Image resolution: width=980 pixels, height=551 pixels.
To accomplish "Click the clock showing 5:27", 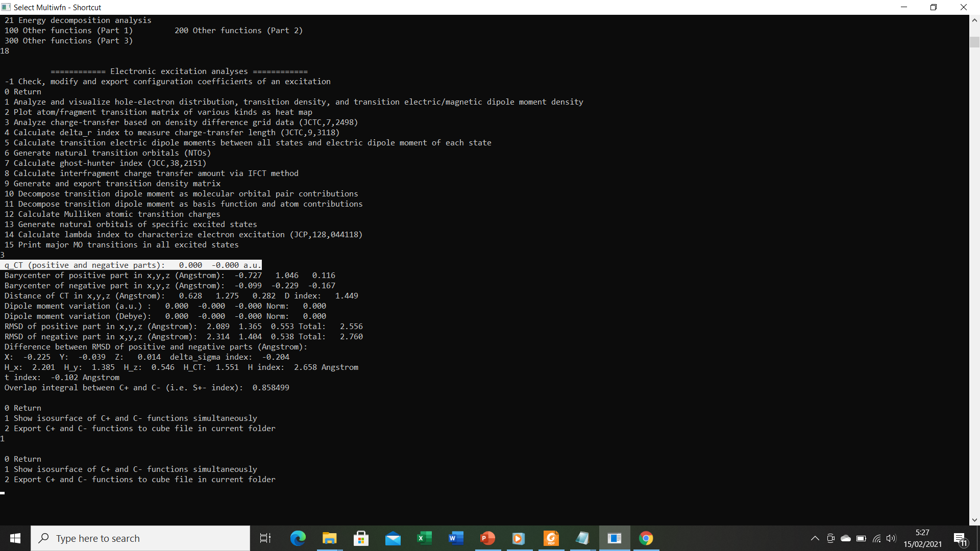I will point(922,538).
